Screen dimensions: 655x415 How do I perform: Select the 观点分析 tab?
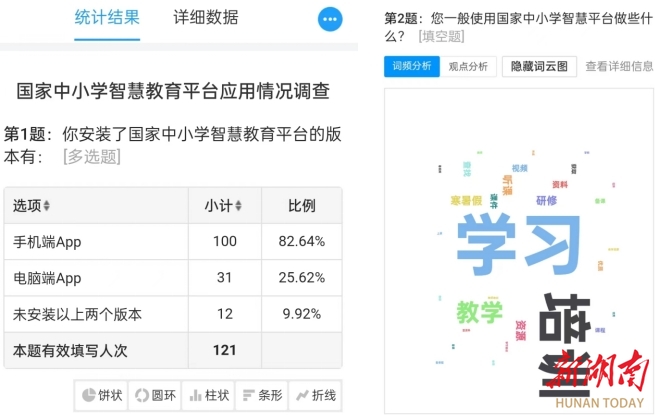pos(468,66)
